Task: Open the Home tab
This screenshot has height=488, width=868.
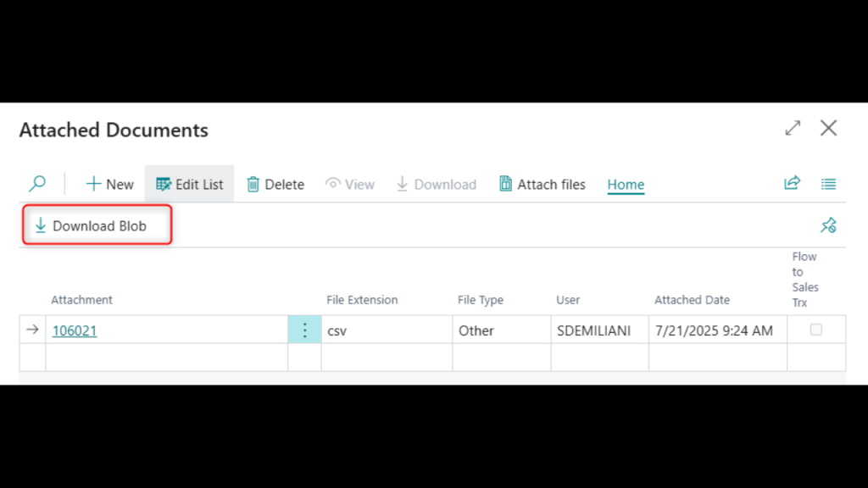Action: [626, 184]
